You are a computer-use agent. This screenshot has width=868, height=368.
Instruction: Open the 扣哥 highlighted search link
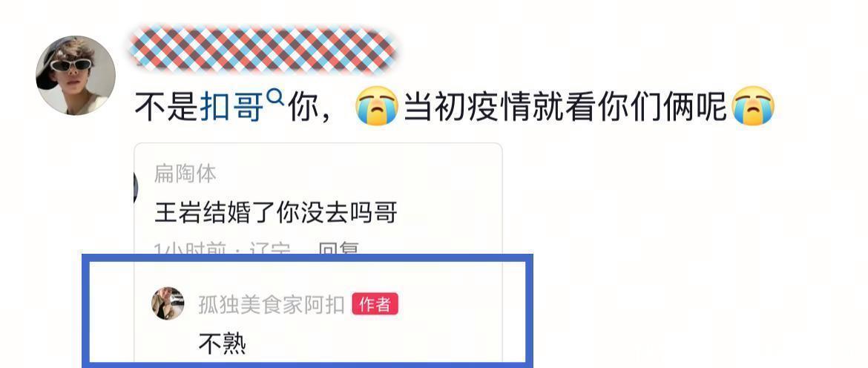point(231,108)
